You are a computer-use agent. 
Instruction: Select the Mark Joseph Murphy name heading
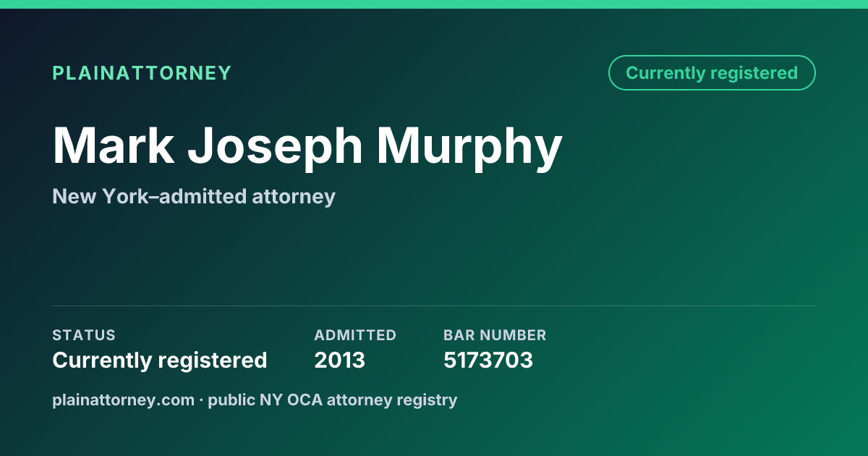click(x=307, y=146)
